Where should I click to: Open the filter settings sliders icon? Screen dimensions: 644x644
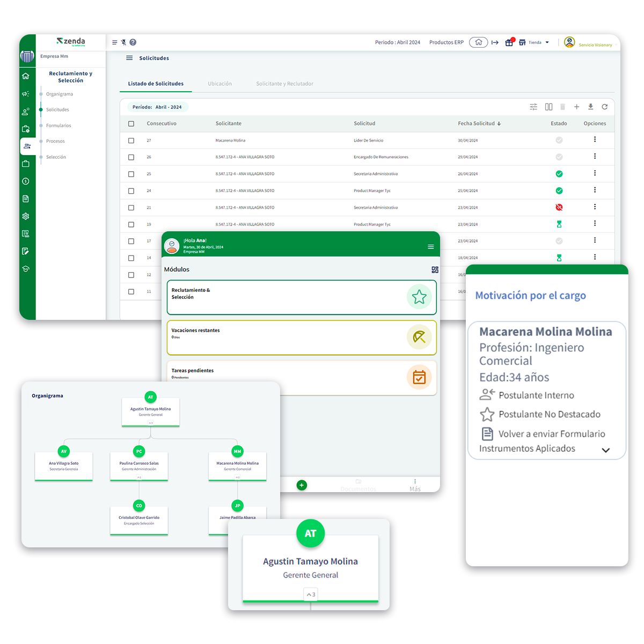(533, 107)
